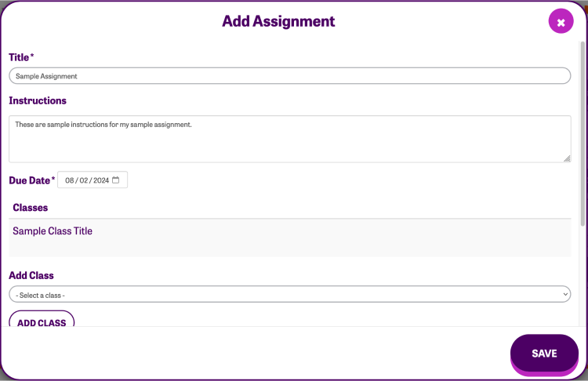Viewport: 588px width, 381px height.
Task: Click the Instructions label
Action: tap(38, 101)
